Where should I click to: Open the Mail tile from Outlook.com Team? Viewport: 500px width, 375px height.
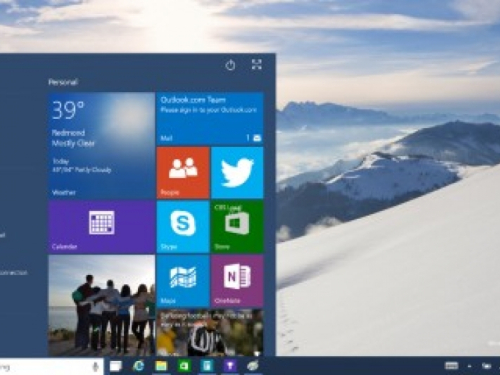(210, 119)
